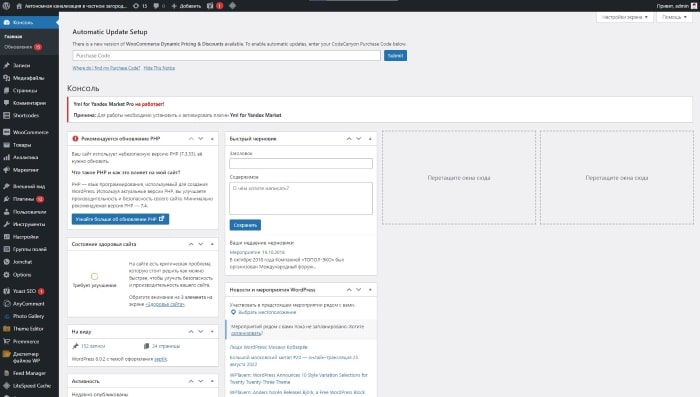Image resolution: width=700 pixels, height=397 pixels.
Task: Open the Консоль dashboard menu item
Action: [29, 22]
